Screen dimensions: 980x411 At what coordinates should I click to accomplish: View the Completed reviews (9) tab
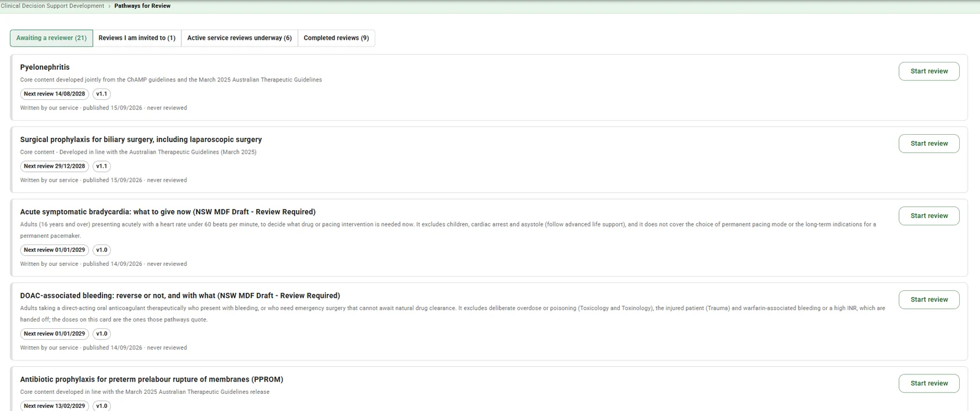point(336,38)
